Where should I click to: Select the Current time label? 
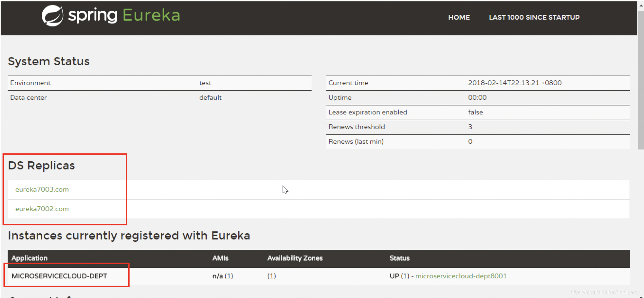pyautogui.click(x=348, y=83)
